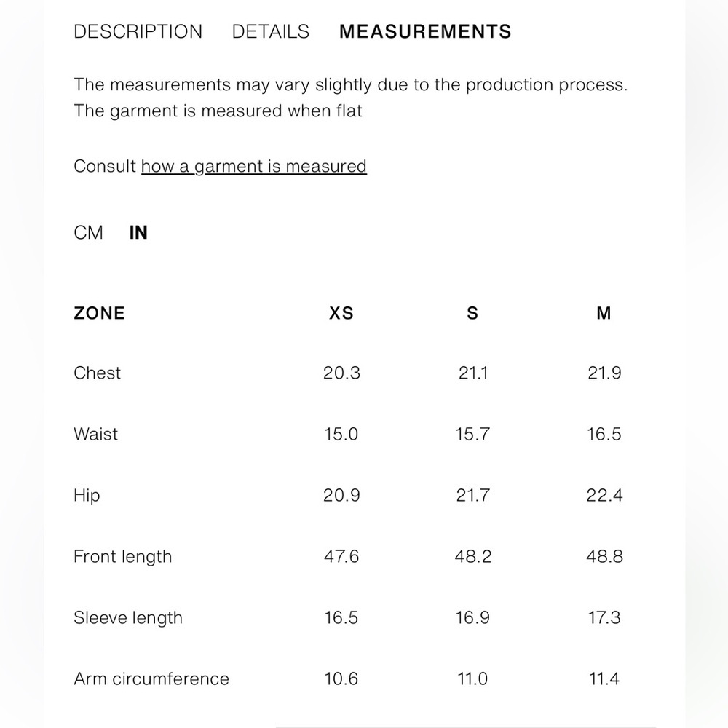728x728 pixels.
Task: Click the M hip value 22.4
Action: 604,495
